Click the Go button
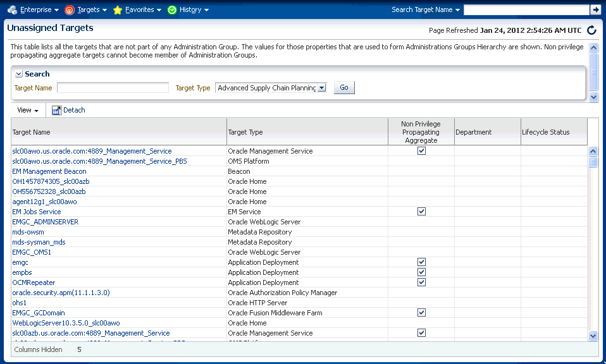 coord(344,88)
